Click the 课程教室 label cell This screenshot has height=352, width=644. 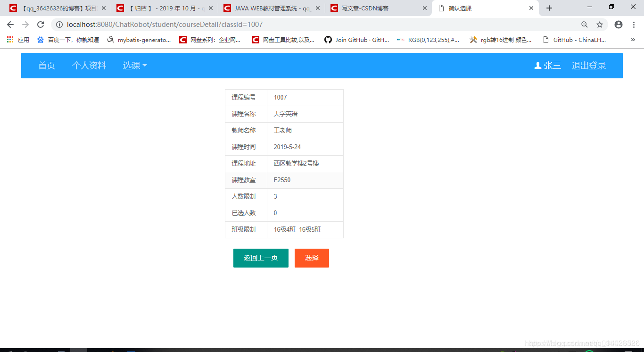click(x=246, y=180)
